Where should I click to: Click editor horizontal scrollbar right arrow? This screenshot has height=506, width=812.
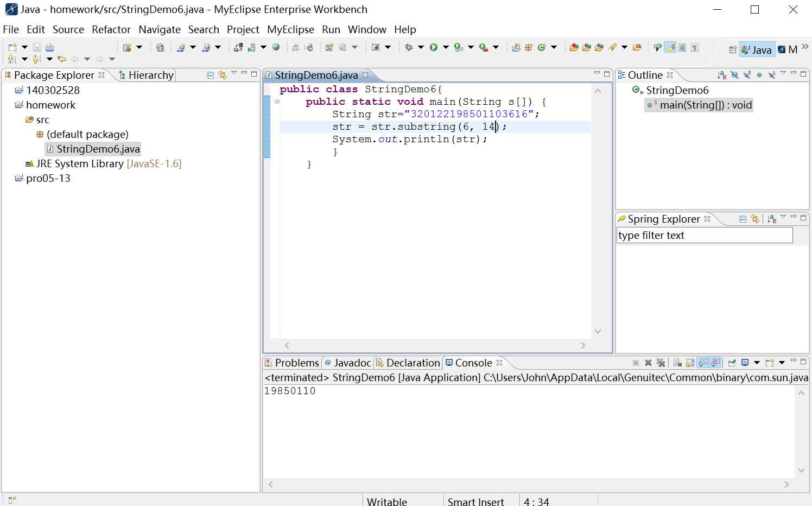tap(583, 345)
